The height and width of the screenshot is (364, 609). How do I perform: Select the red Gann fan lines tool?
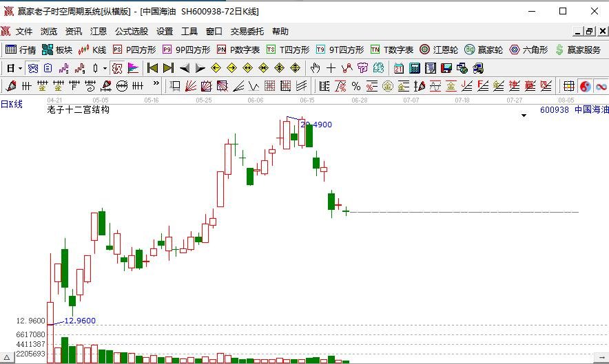(191, 86)
